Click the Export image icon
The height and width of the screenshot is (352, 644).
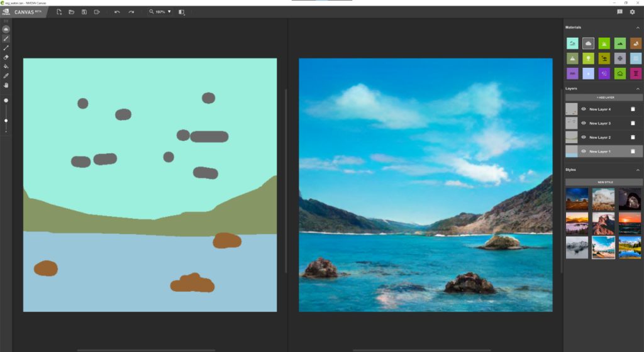[x=97, y=12]
